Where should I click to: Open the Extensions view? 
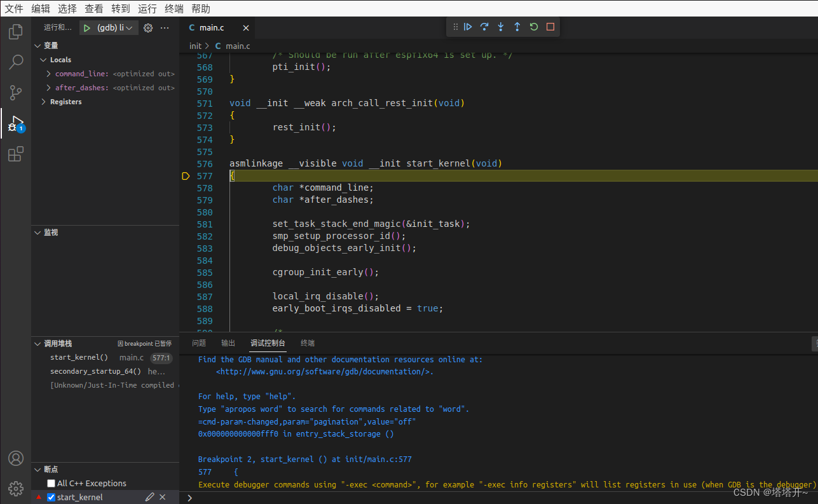click(15, 154)
